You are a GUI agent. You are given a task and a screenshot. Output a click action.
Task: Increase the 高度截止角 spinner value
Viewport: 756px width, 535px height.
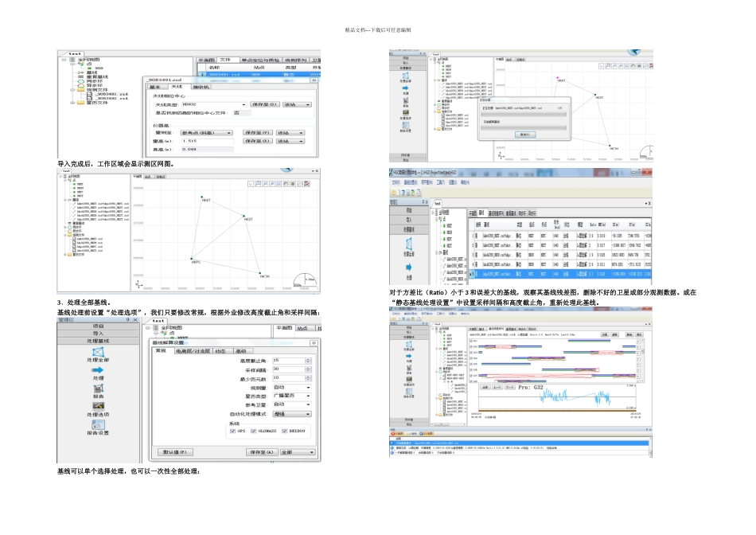click(x=308, y=359)
